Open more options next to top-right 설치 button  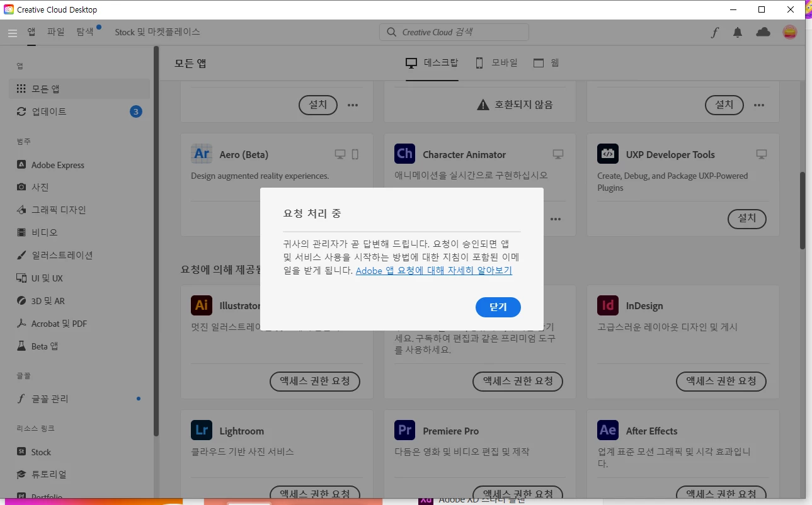pos(759,105)
